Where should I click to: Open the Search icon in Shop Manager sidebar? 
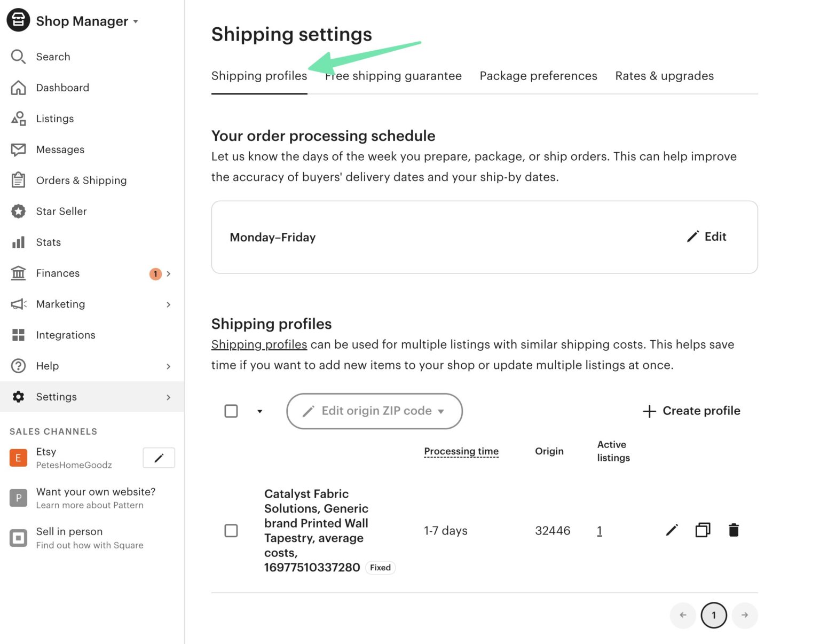(18, 57)
